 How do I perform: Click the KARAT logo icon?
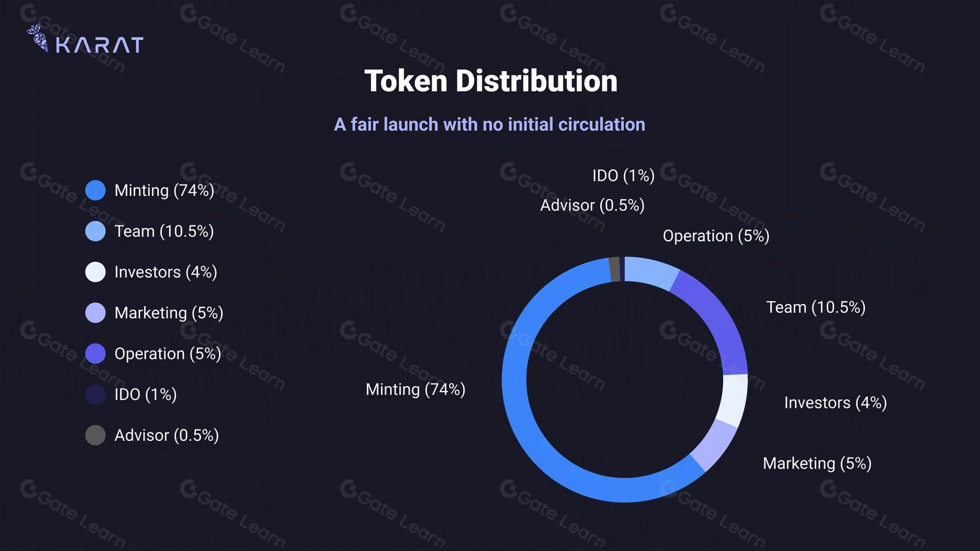tap(38, 38)
